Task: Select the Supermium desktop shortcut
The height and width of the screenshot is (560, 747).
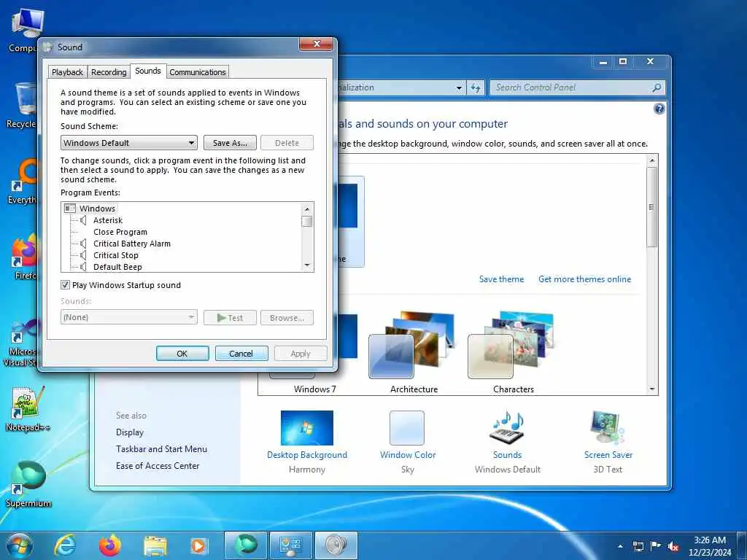Action: (28, 483)
